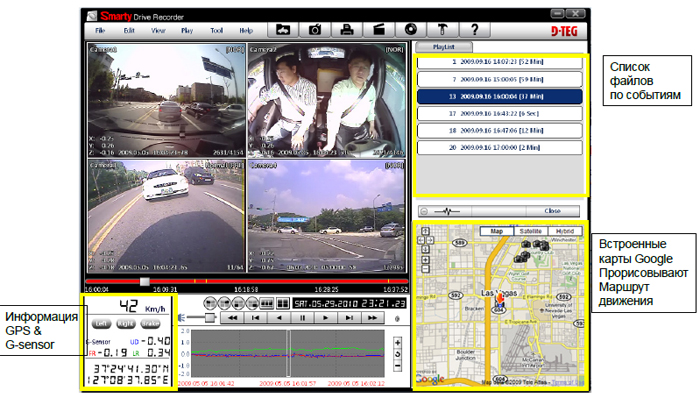
Task: Select playlist entry 20 at 17:00:00
Action: 500,147
